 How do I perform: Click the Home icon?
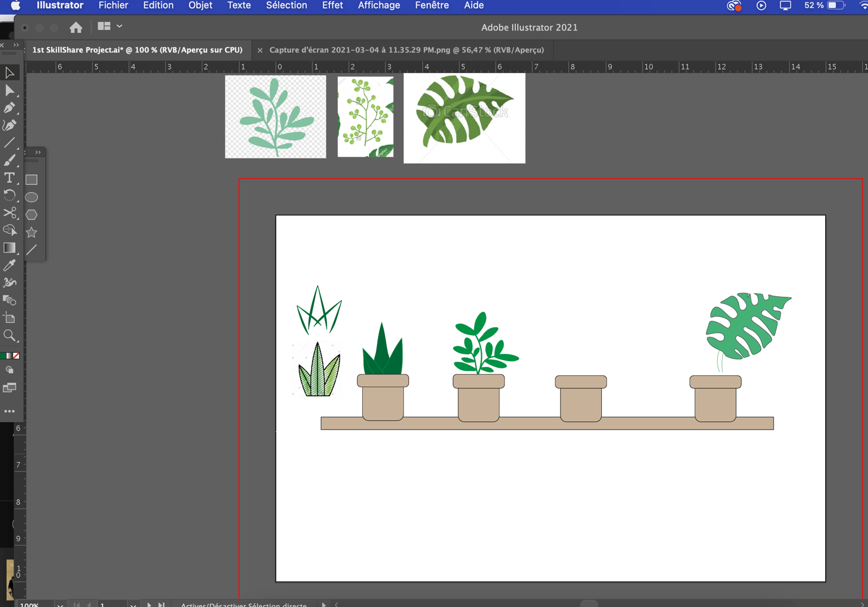pyautogui.click(x=76, y=27)
